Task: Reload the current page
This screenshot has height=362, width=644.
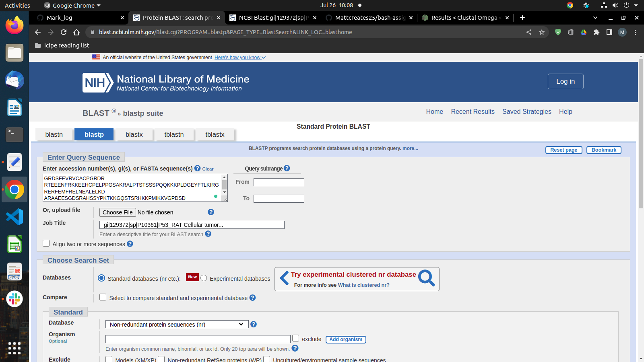Action: [64, 32]
